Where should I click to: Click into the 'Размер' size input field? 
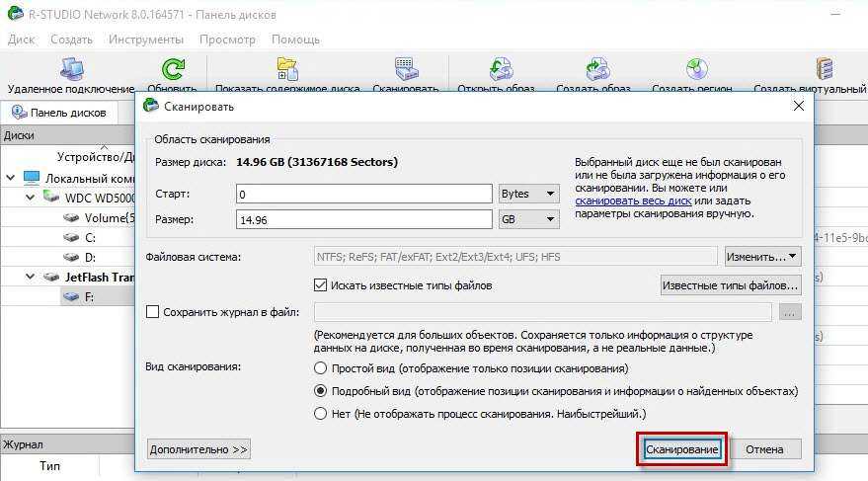363,219
